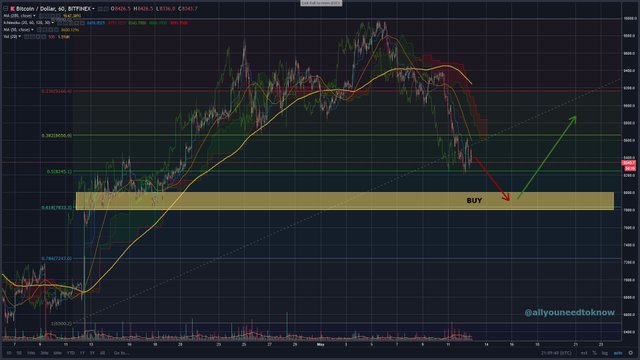The image size is (640, 360).
Task: Select the 0.5(8245.1) Fibonacci level label
Action: pos(59,172)
